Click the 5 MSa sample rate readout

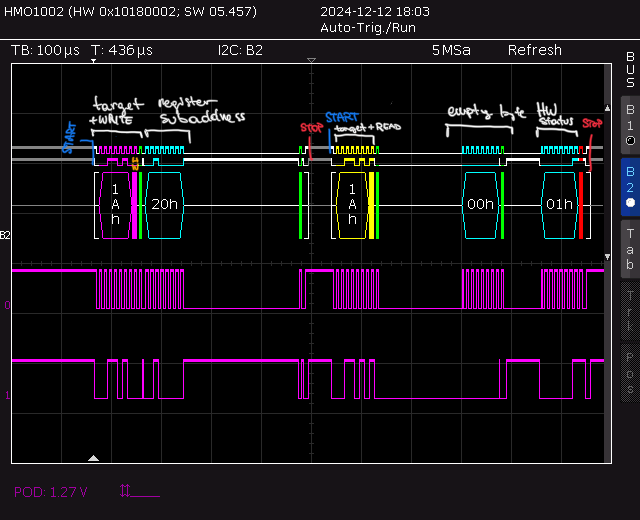click(454, 50)
